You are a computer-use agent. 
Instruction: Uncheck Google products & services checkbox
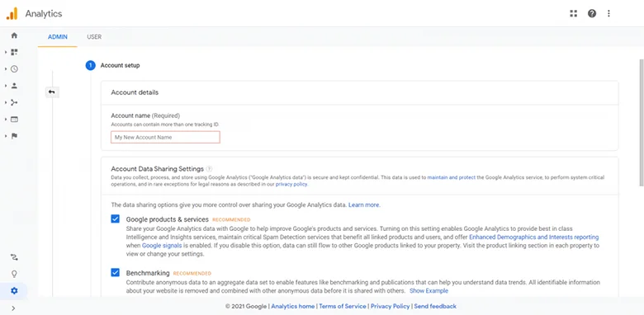116,219
